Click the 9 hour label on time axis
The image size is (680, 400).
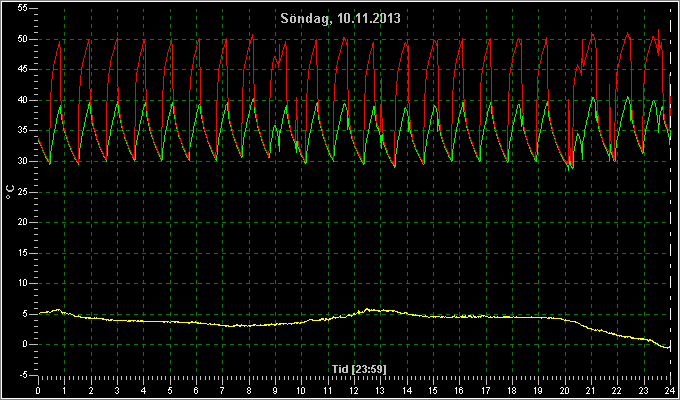pyautogui.click(x=275, y=391)
